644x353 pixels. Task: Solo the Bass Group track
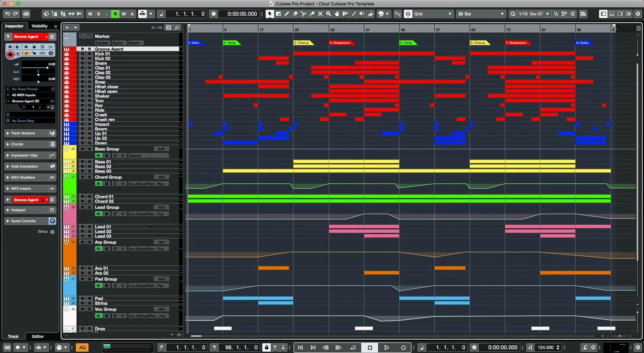point(90,149)
